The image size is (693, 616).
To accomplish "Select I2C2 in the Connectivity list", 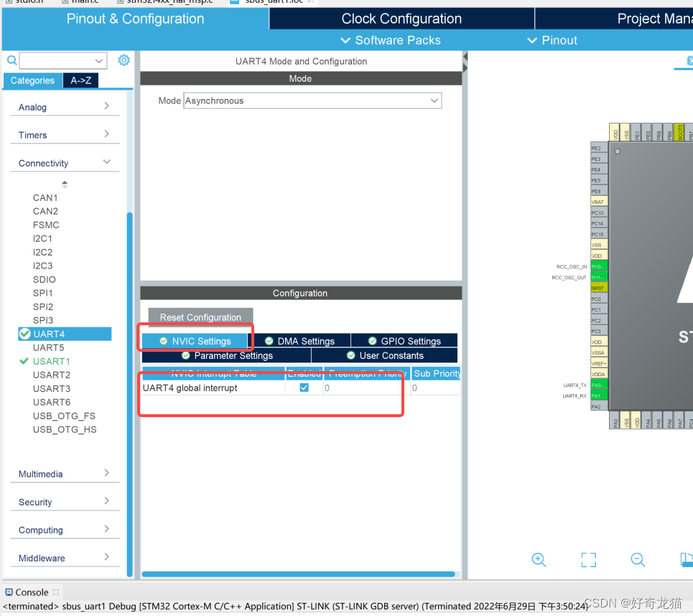I will coord(42,252).
